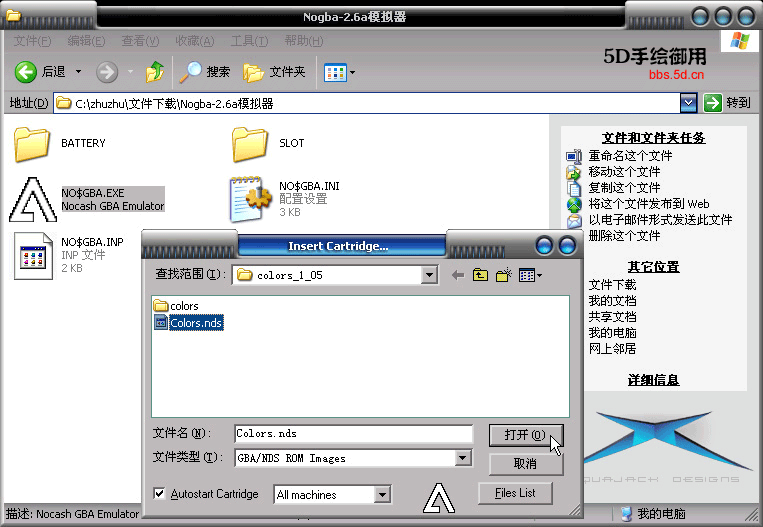The width and height of the screenshot is (763, 527).
Task: Click the Rename this file task icon
Action: 574,156
